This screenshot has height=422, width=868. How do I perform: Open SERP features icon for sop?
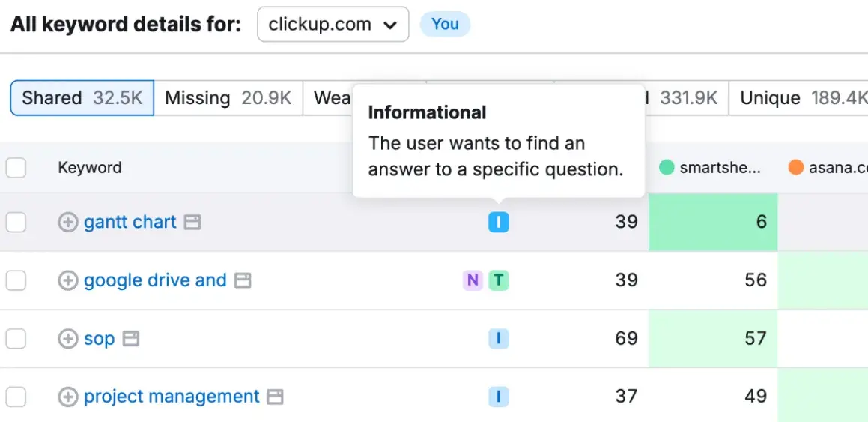131,339
